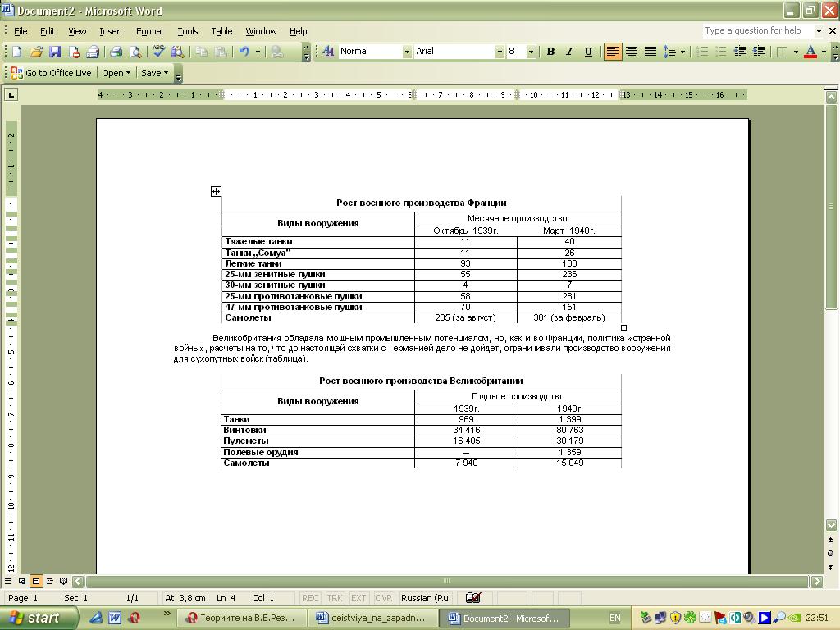This screenshot has width=840, height=630.
Task: Open an existing file with folder icon
Action: (35, 52)
